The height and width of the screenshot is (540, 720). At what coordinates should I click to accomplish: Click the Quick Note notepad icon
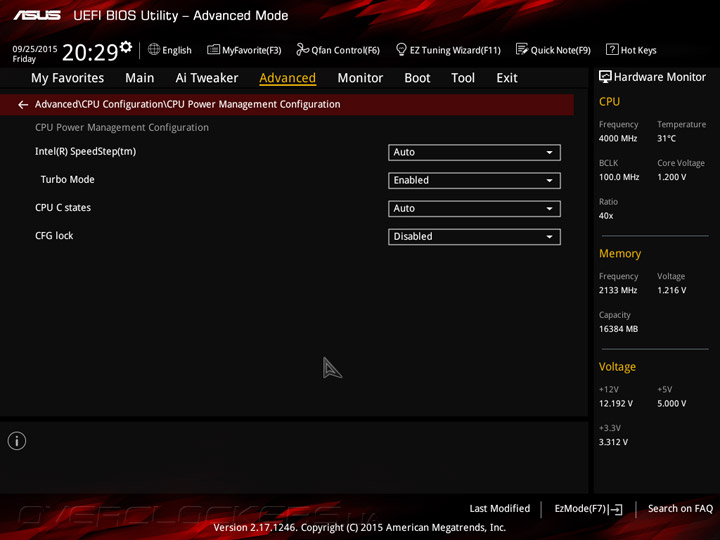(x=522, y=49)
